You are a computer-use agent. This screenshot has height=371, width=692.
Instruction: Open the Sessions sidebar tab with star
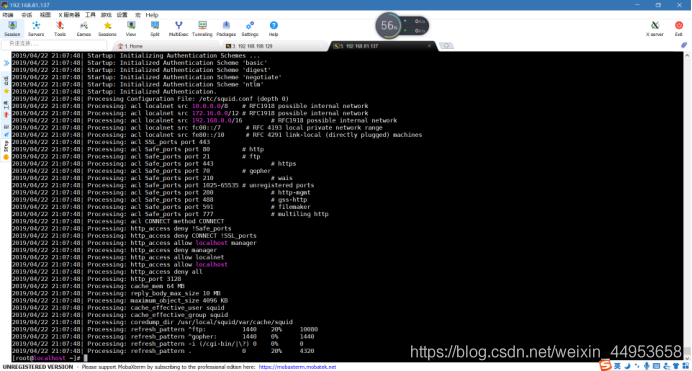pos(6,85)
